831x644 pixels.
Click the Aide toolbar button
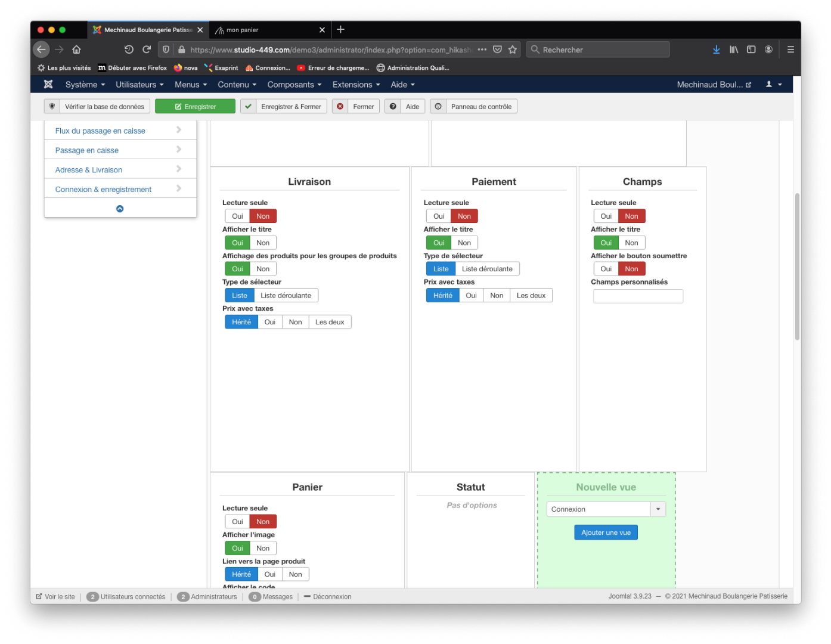point(404,106)
